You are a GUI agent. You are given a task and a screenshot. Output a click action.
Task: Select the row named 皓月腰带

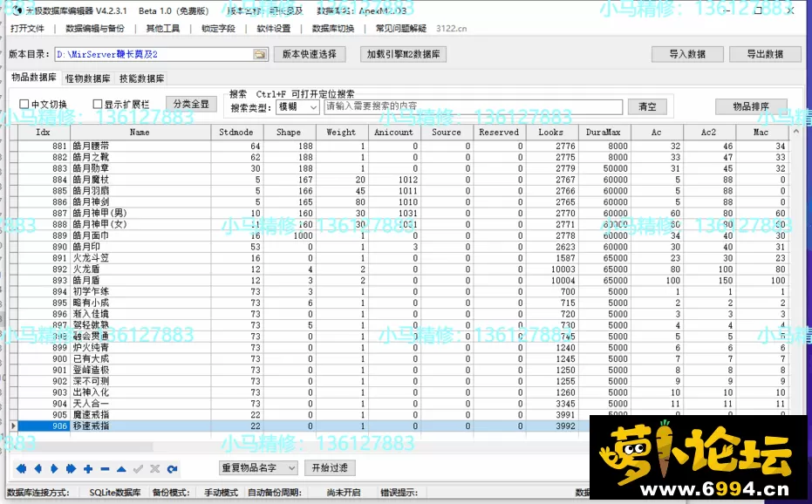399,146
